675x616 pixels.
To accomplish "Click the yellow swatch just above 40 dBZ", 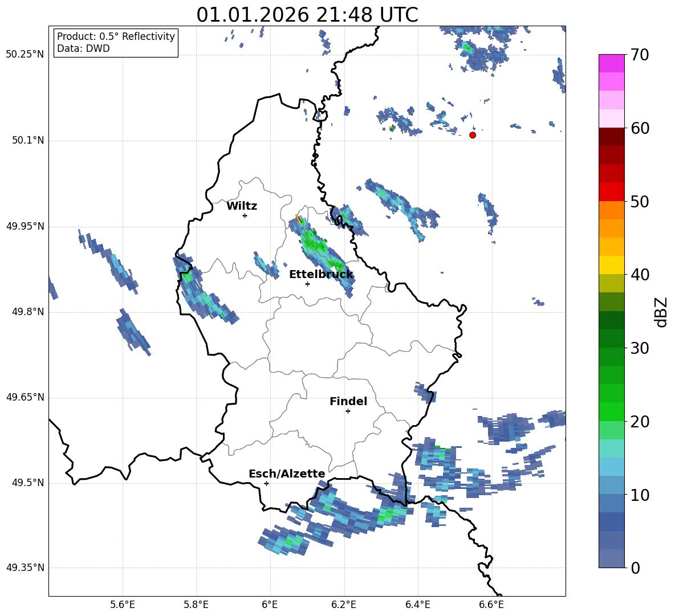I will [612, 265].
